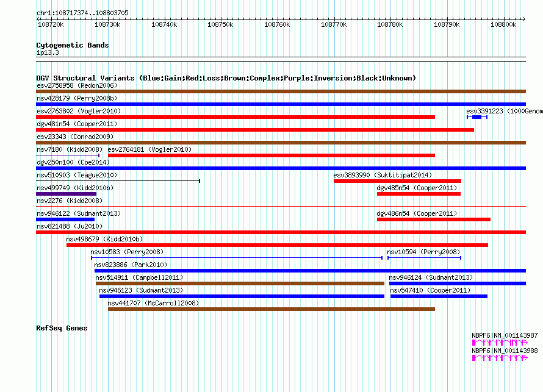Open the NBPF6|NM_001143988 gene glyph

500,358
